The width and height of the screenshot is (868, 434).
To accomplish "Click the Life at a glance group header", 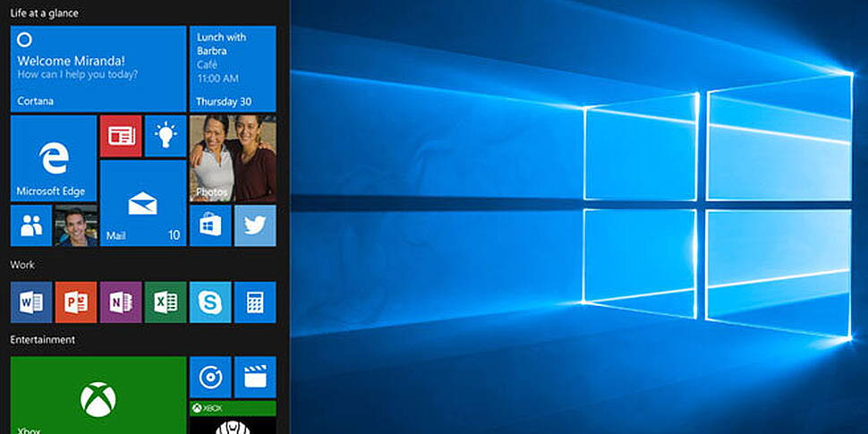I will (44, 13).
